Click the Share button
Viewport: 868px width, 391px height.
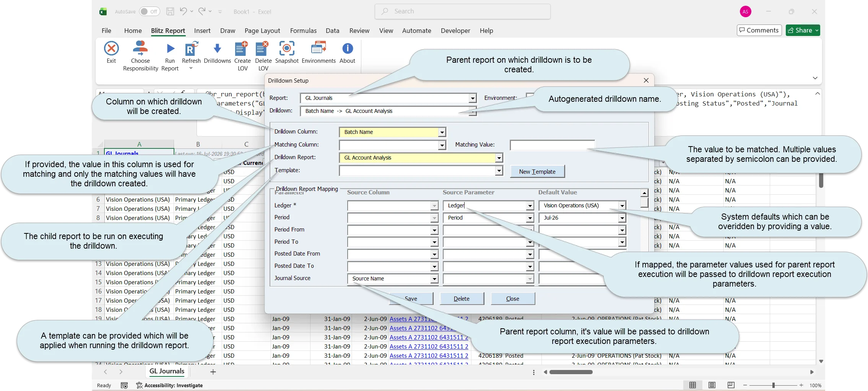click(x=803, y=30)
